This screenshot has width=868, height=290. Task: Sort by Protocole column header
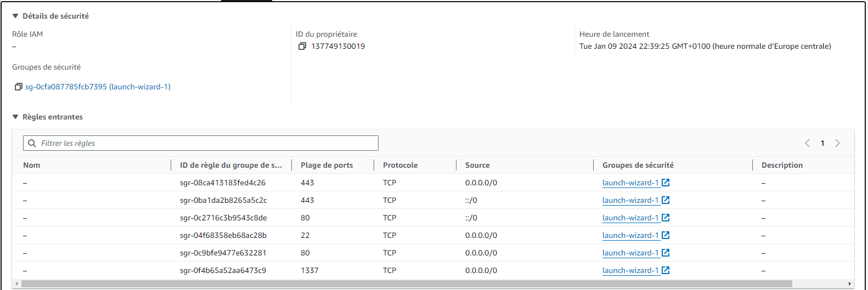(x=401, y=165)
